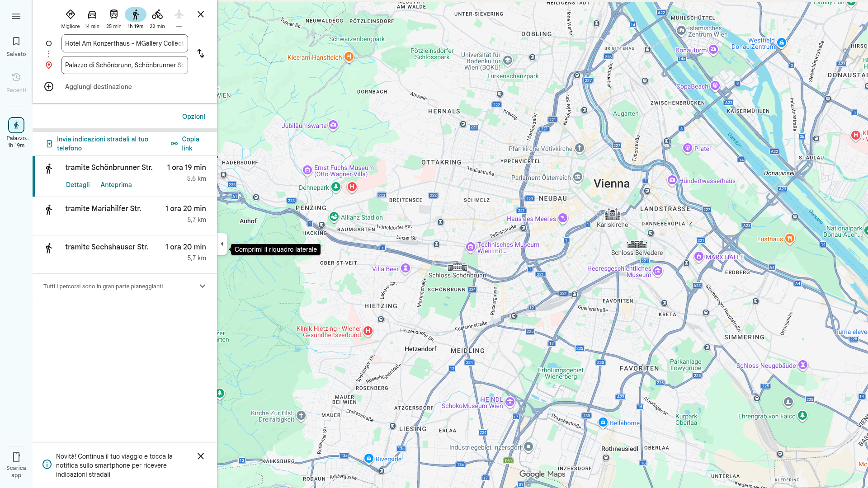This screenshot has width=868, height=488.
Task: Dismiss the Novità notification
Action: (201, 456)
